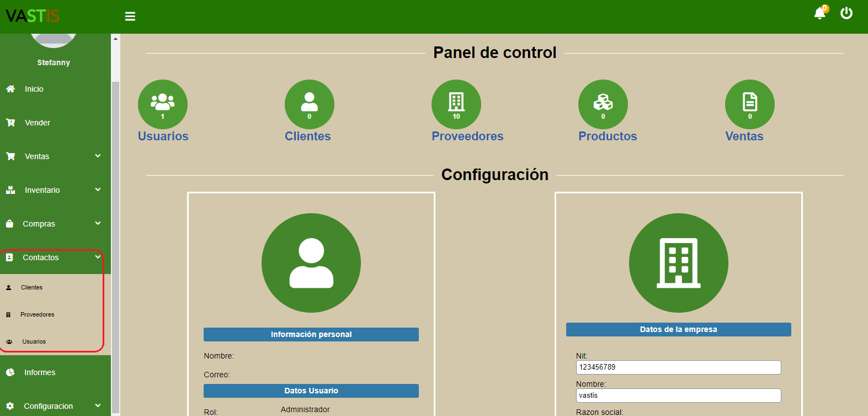The height and width of the screenshot is (416, 868).
Task: Open the notifications bell
Action: 821,13
